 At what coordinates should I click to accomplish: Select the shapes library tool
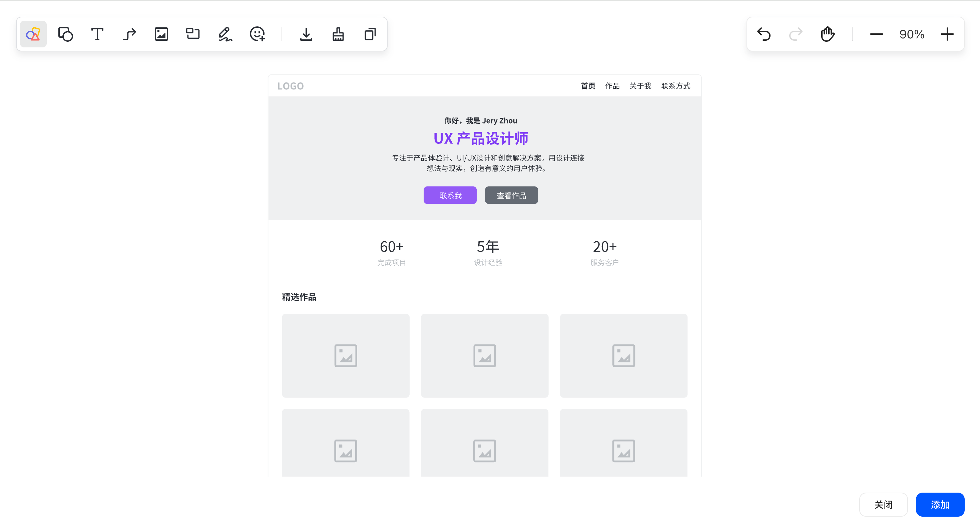[33, 34]
